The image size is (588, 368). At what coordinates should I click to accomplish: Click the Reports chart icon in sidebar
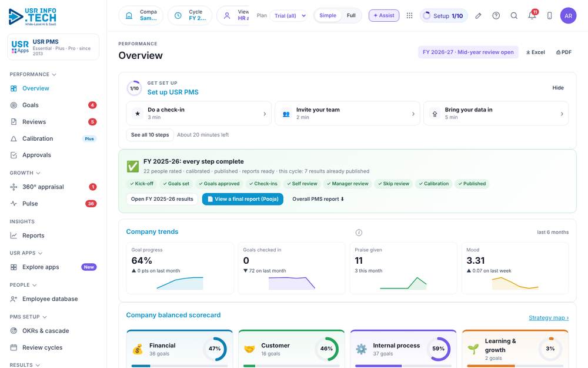pyautogui.click(x=14, y=236)
